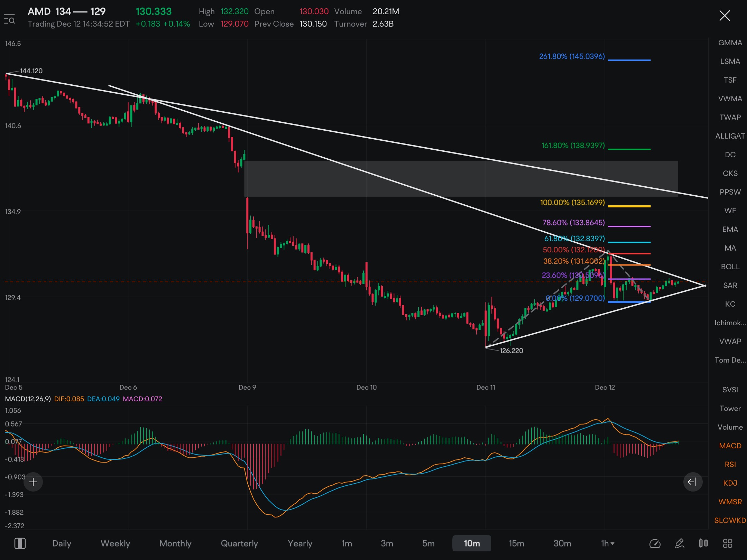Enable the Tom De... indicator
This screenshot has height=560, width=747.
(x=730, y=360)
